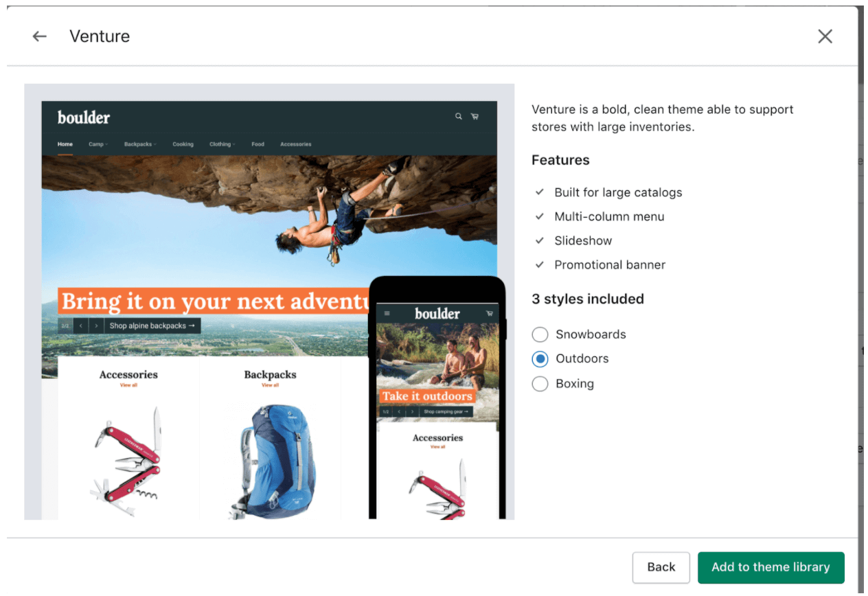Click checkmark beside Multi-column menu
Viewport: 868px width, 596px height.
click(540, 216)
